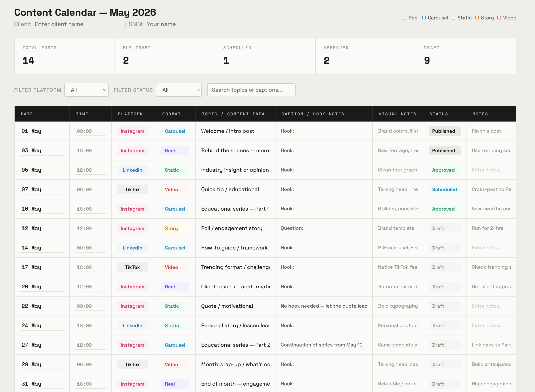Focus the Search topics or captions field

coord(251,90)
